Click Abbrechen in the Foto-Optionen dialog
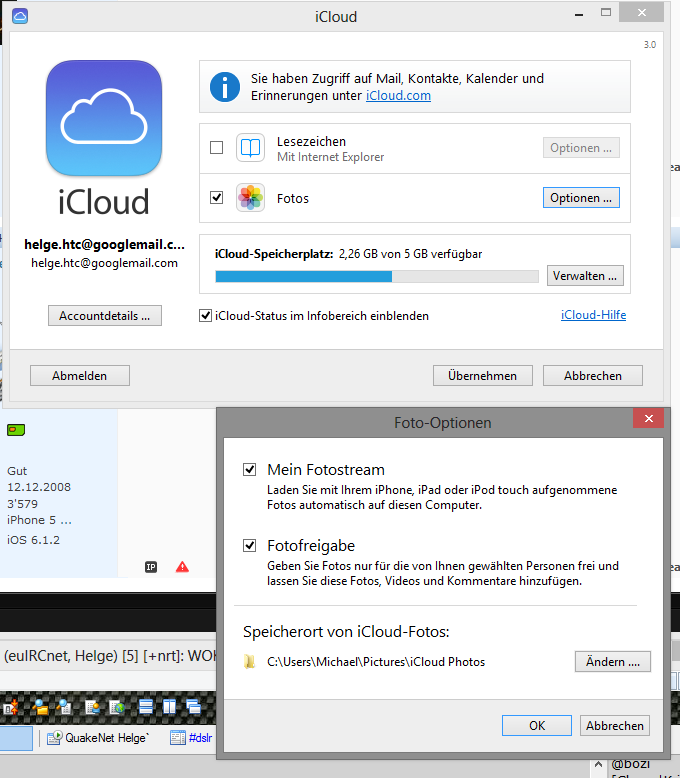Viewport: 680px width, 778px height. [x=615, y=725]
